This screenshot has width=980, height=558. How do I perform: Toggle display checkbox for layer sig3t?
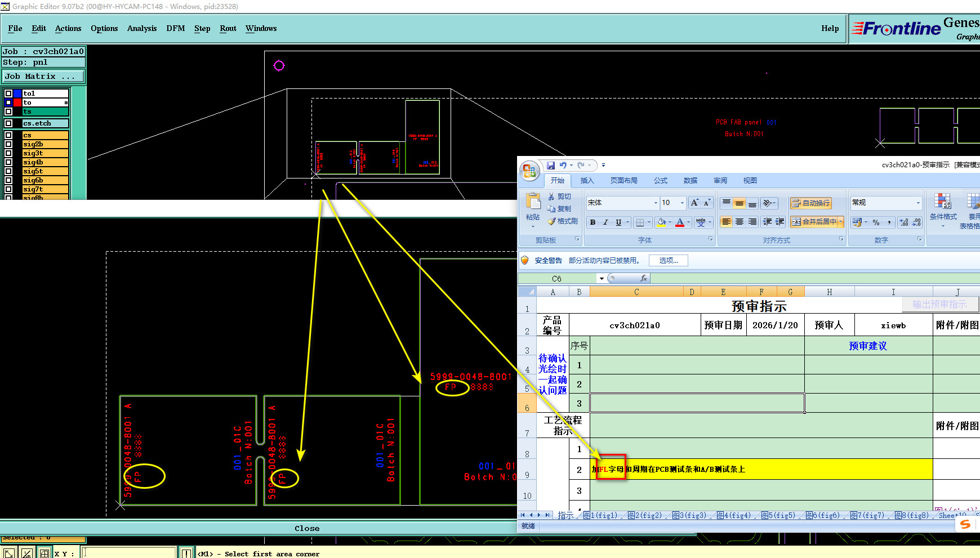(x=8, y=153)
